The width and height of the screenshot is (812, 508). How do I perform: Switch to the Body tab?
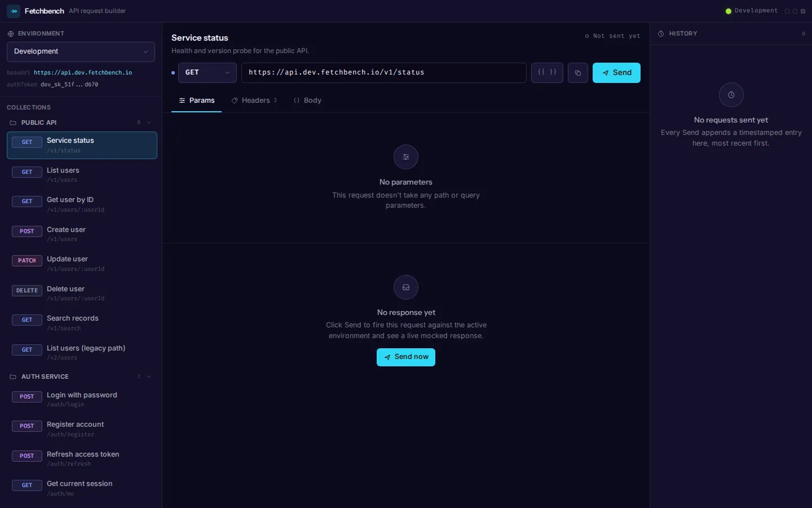click(x=307, y=100)
